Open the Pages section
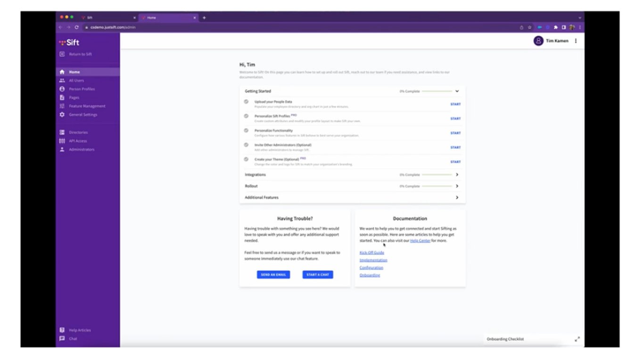This screenshot has width=644, height=348. coord(74,97)
